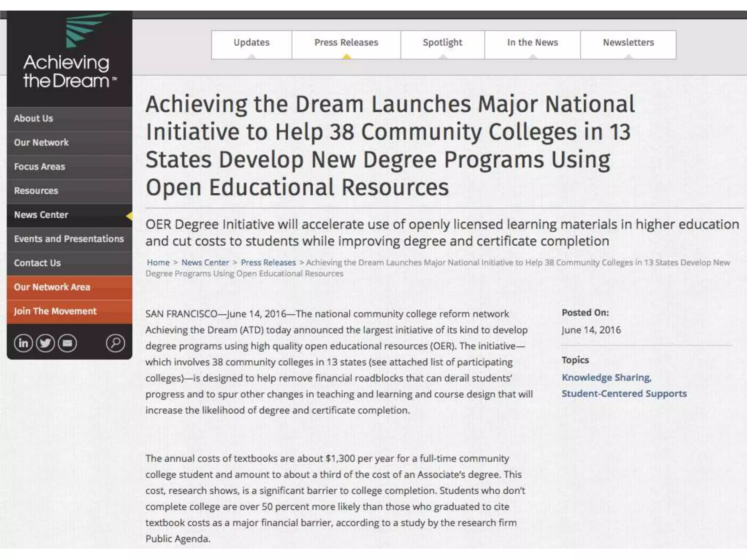
Task: Open the Knowledge Sharing topic link
Action: (606, 378)
